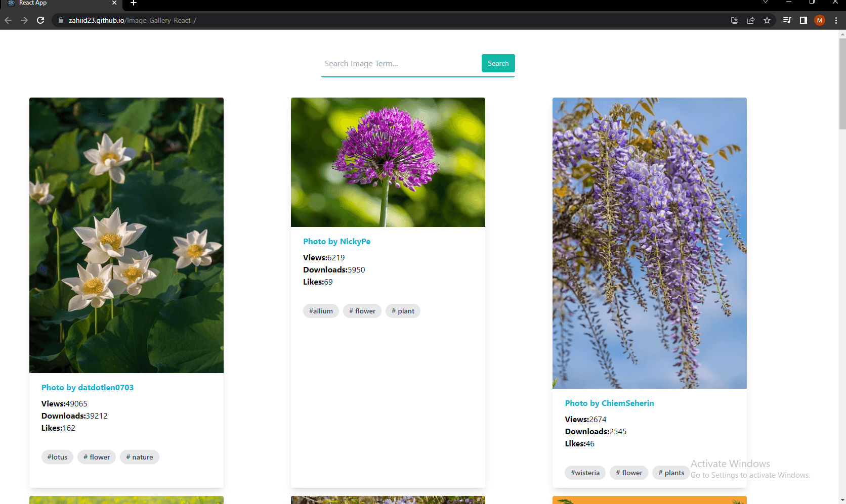Click the scrollbar up arrow

tap(842, 34)
